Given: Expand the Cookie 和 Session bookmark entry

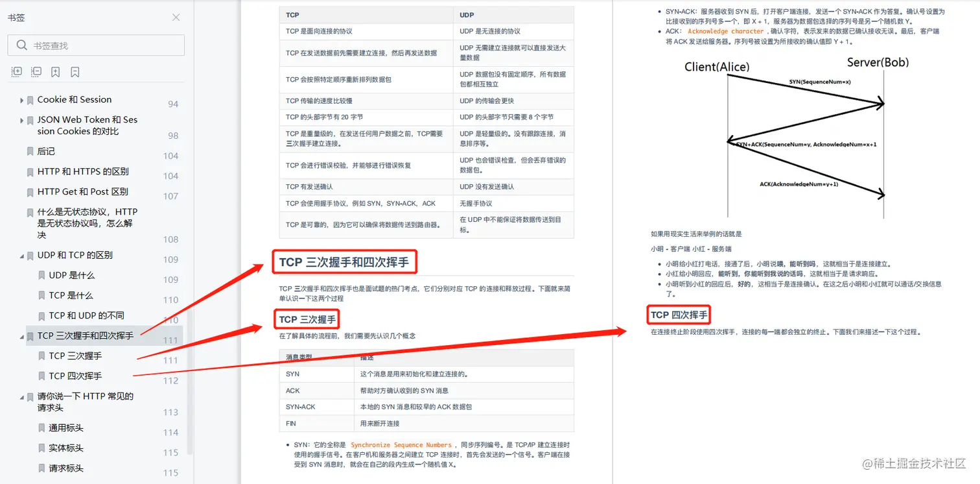Looking at the screenshot, I should [x=20, y=99].
